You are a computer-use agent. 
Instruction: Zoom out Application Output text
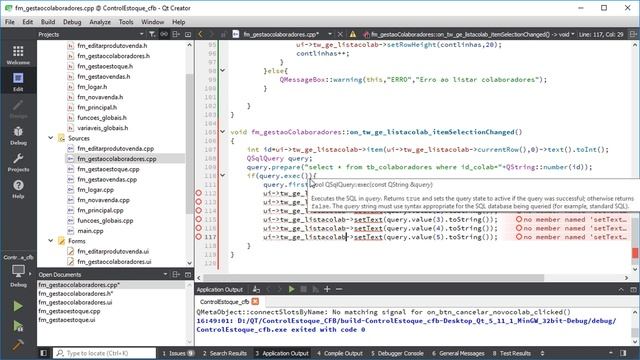click(x=339, y=289)
